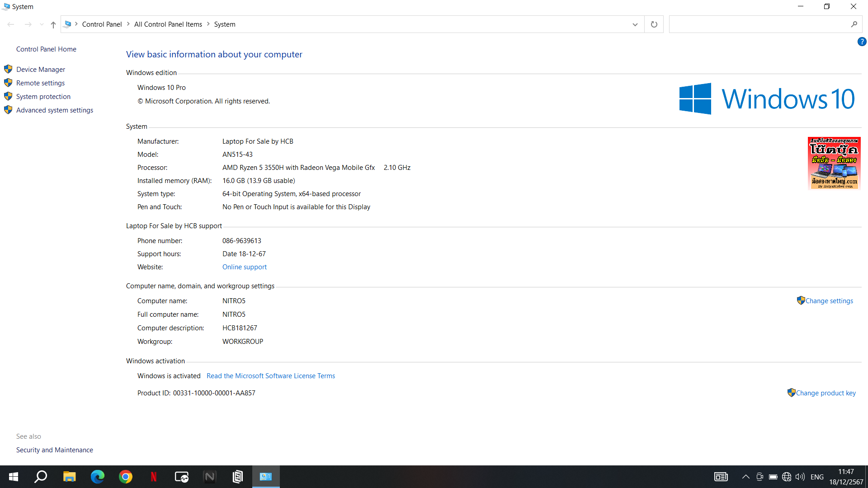Screen dimensions: 868x488
Task: Click the taskbar clock and date
Action: coord(846,477)
